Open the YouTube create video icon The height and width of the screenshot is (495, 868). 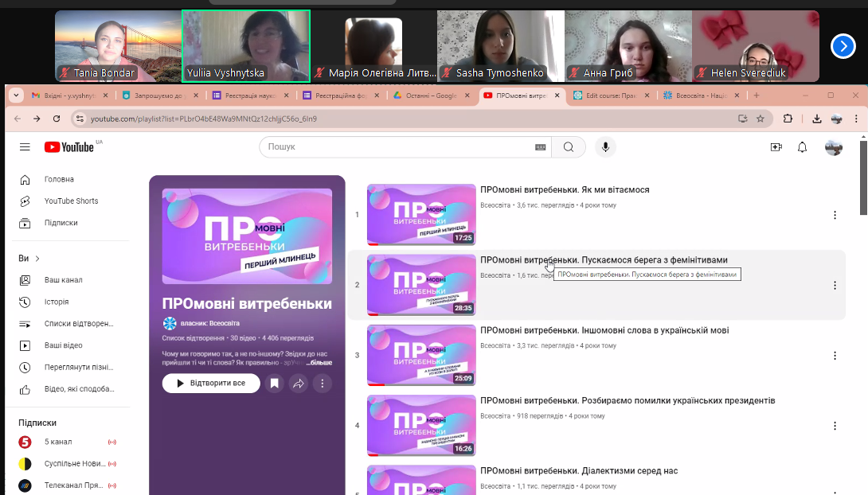click(x=776, y=147)
